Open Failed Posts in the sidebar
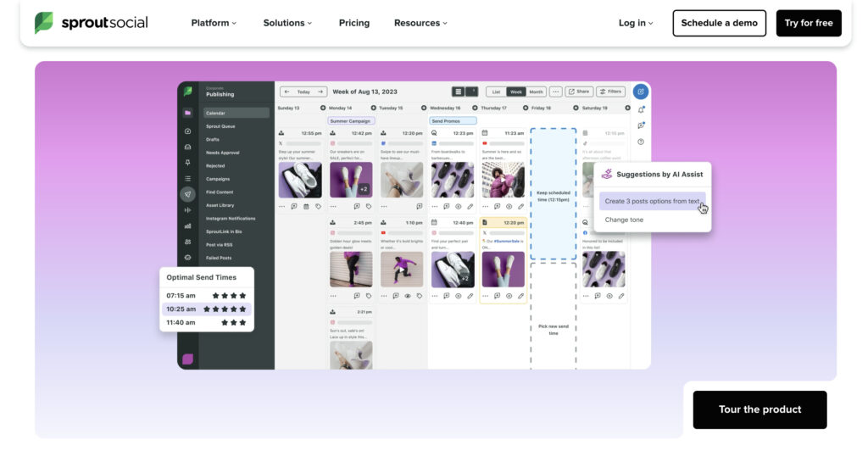This screenshot has height=451, width=868. tap(219, 258)
